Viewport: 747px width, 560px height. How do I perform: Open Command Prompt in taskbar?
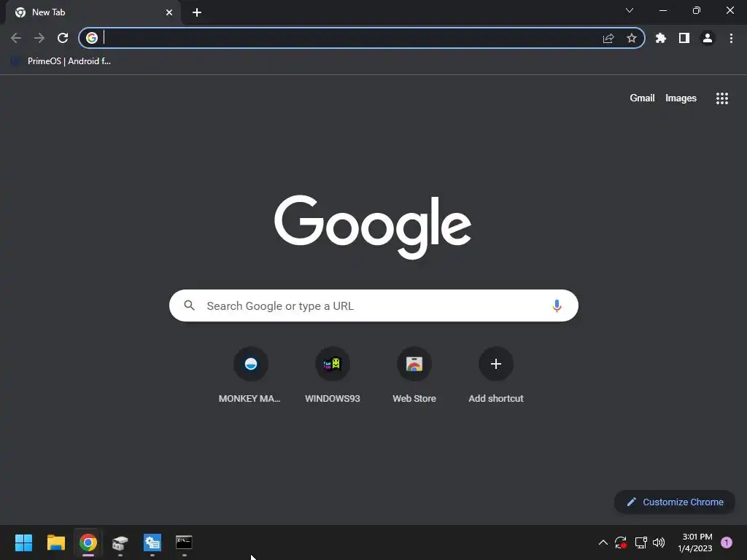(x=184, y=542)
